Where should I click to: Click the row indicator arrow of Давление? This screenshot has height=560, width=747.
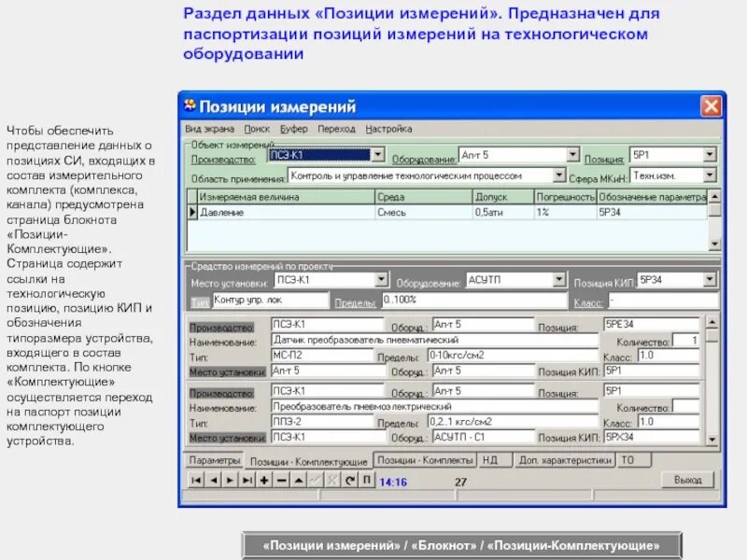pos(192,213)
